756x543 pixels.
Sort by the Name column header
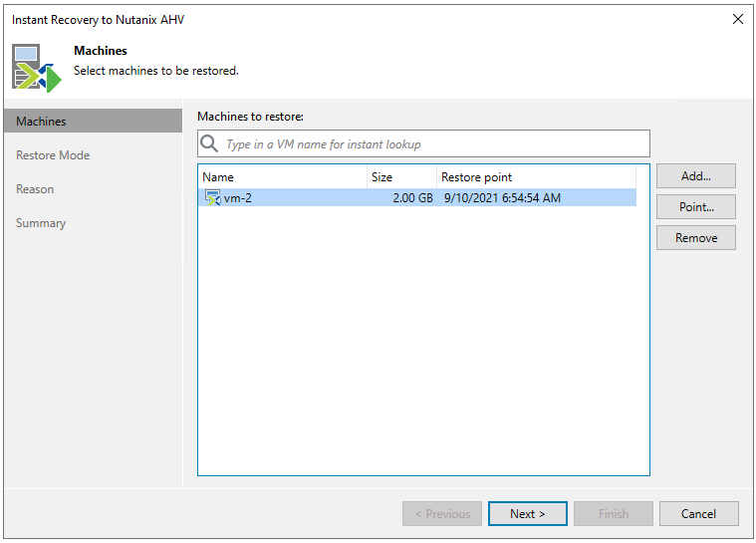tap(283, 177)
